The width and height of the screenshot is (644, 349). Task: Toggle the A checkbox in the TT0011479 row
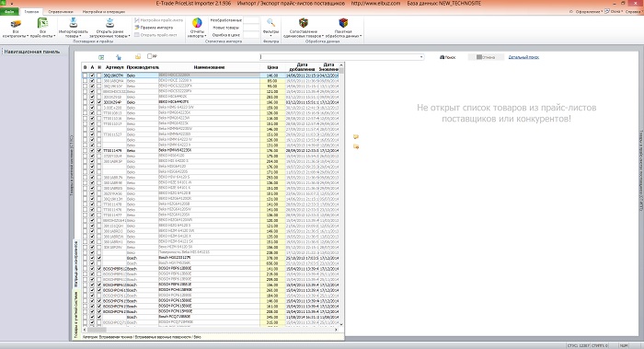coord(92,150)
